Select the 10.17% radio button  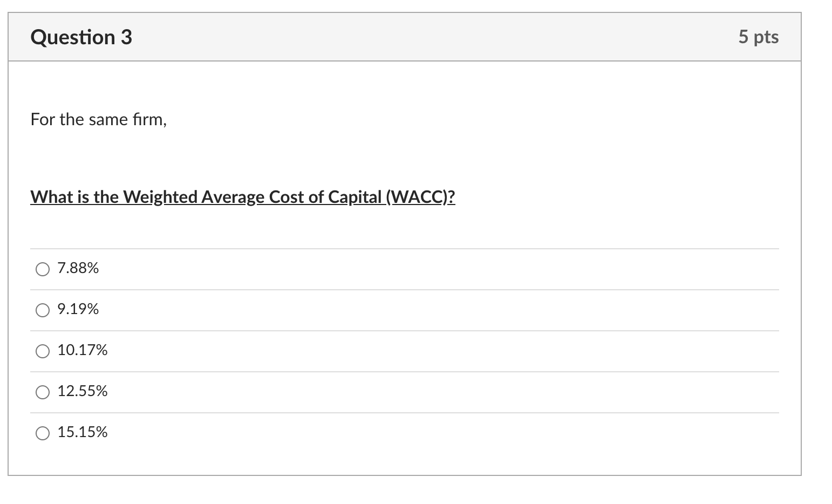[42, 351]
